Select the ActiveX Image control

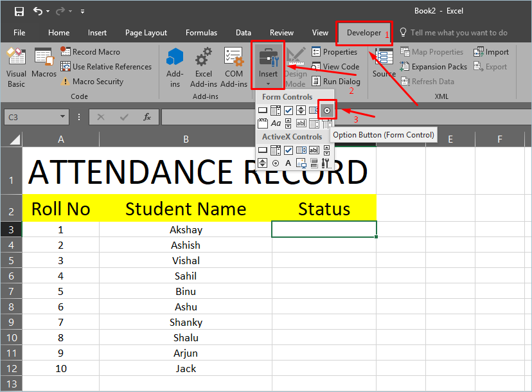[x=301, y=163]
